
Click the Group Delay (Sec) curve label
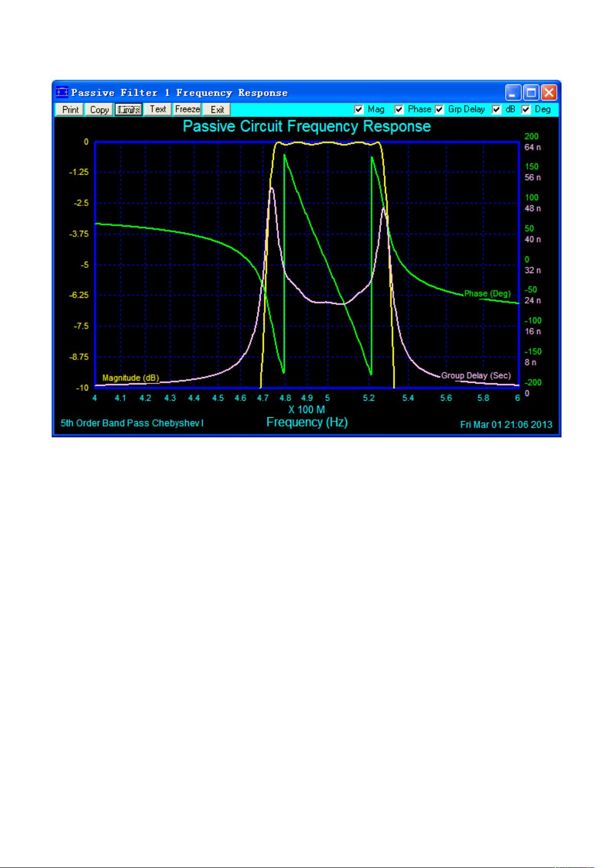click(475, 376)
